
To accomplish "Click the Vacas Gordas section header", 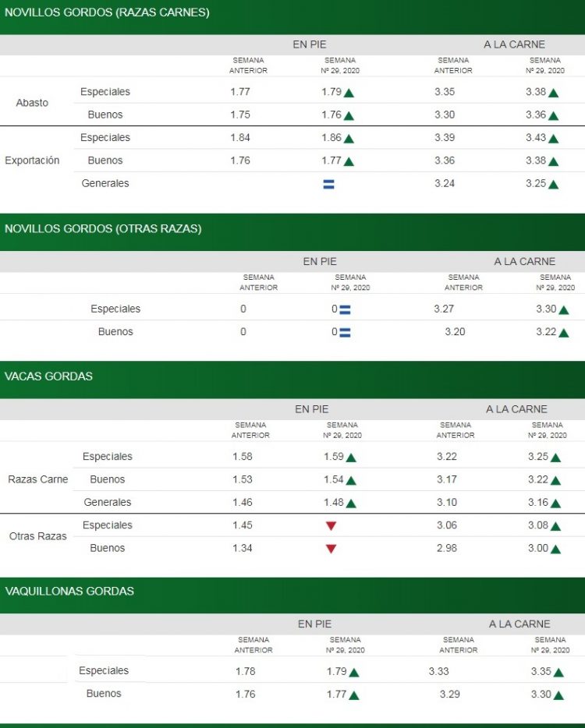I will coord(48,376).
